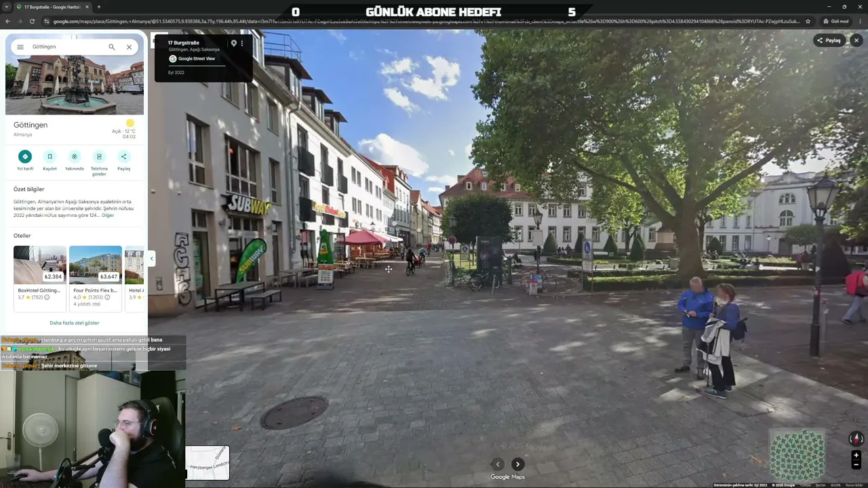Click the compass to reset orientation
The height and width of the screenshot is (488, 868).
point(856,439)
